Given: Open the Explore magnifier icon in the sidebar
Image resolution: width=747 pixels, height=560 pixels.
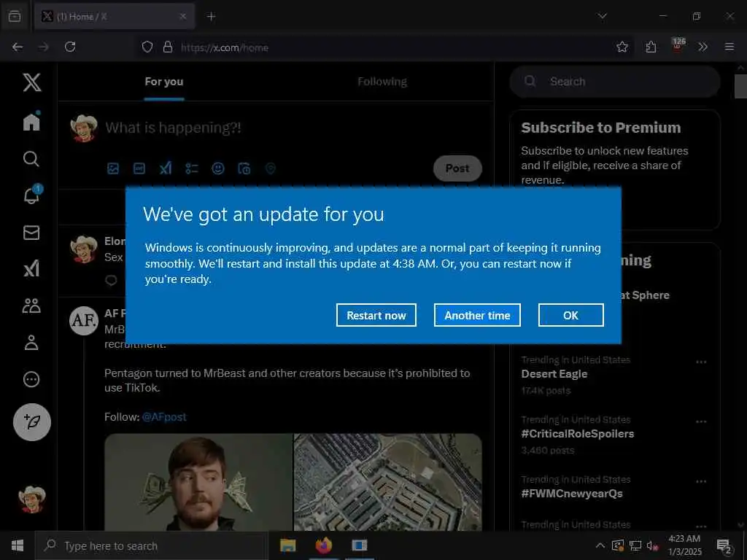Looking at the screenshot, I should point(31,158).
